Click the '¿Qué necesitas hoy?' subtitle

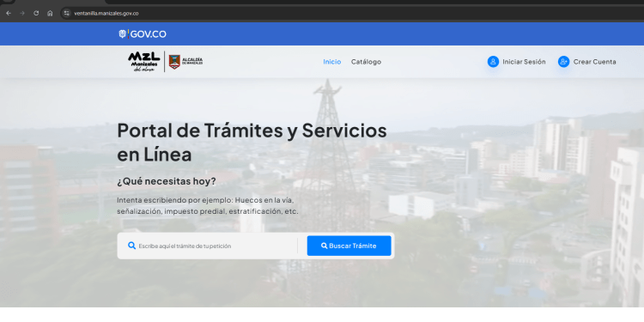coord(167,181)
